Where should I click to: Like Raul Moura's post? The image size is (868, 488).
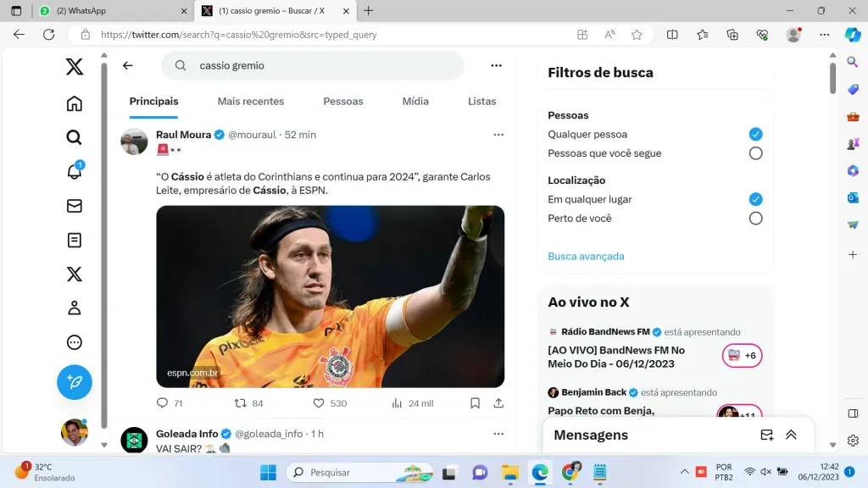tap(319, 403)
